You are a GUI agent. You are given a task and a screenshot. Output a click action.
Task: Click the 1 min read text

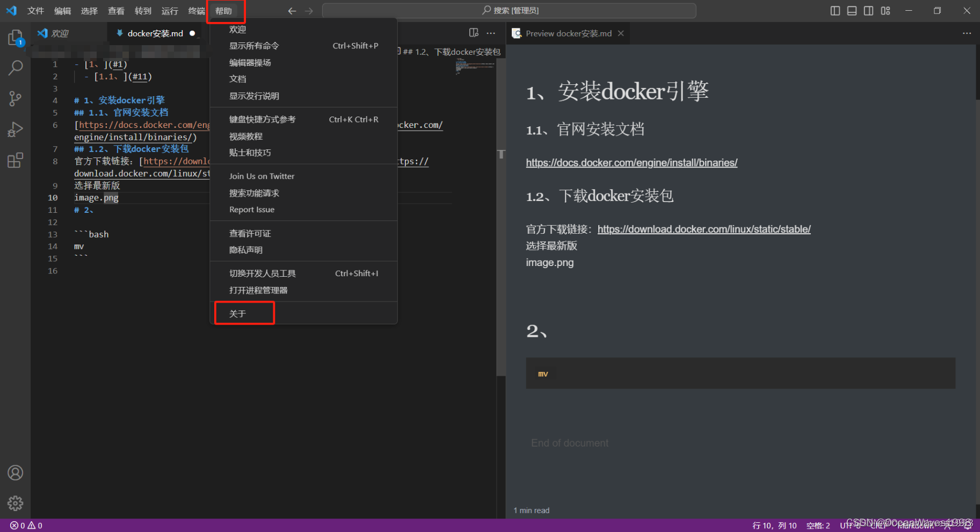pyautogui.click(x=531, y=511)
